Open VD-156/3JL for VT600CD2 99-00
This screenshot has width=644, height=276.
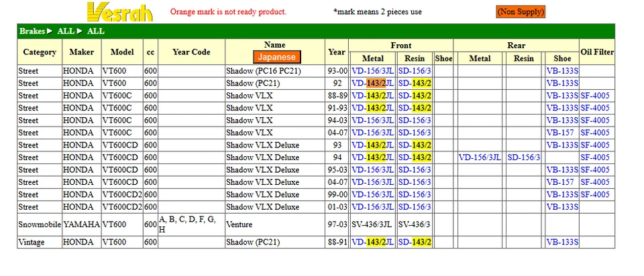click(x=372, y=194)
